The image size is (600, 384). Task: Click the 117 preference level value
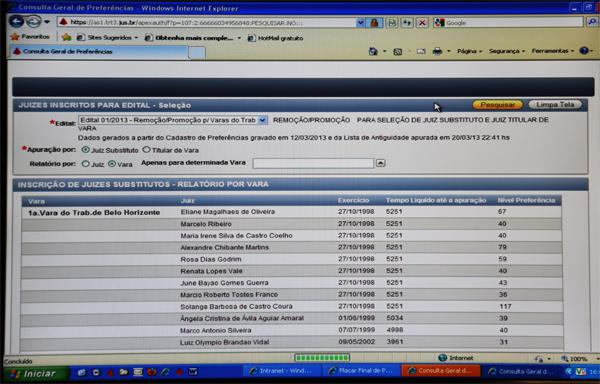pos(505,307)
